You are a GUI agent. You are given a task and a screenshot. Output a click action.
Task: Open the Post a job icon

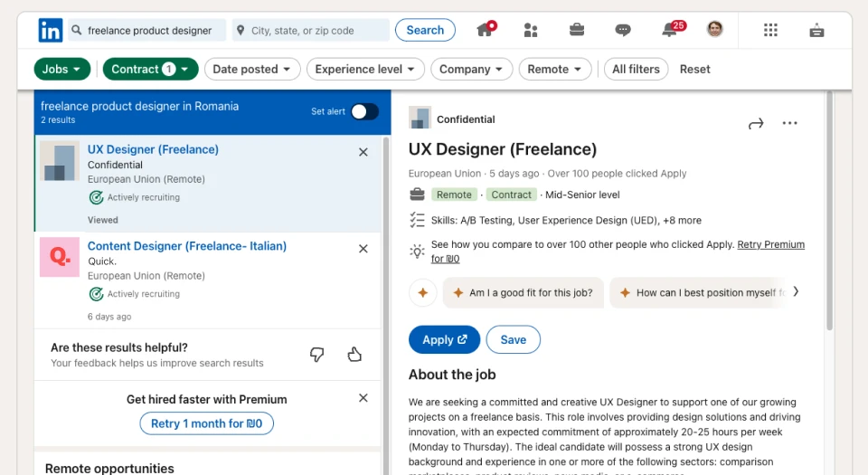[816, 31]
